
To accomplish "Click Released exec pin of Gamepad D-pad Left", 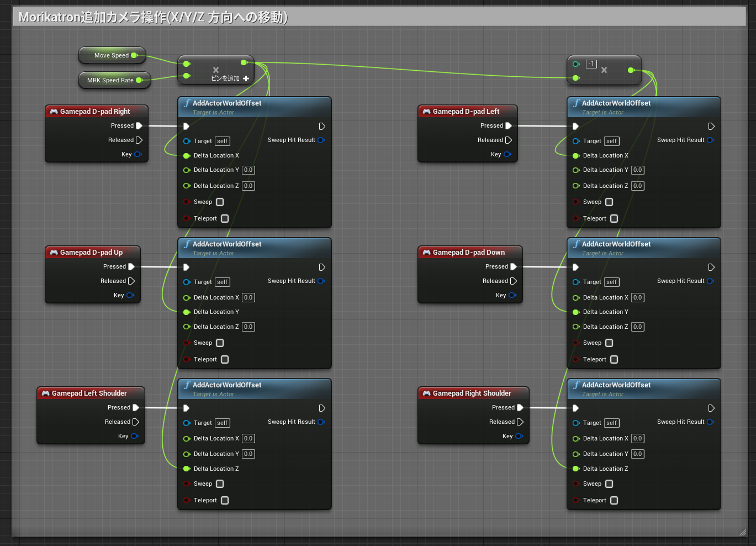I will pyautogui.click(x=509, y=140).
